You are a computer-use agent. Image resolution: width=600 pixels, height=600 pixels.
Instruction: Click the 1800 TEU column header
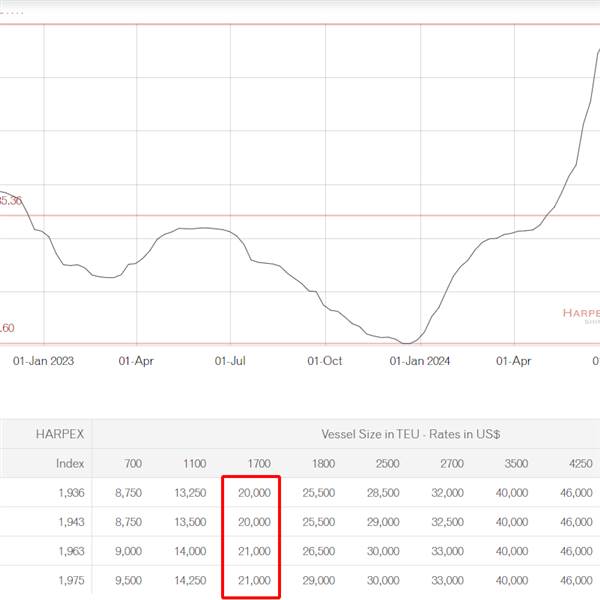(x=323, y=463)
